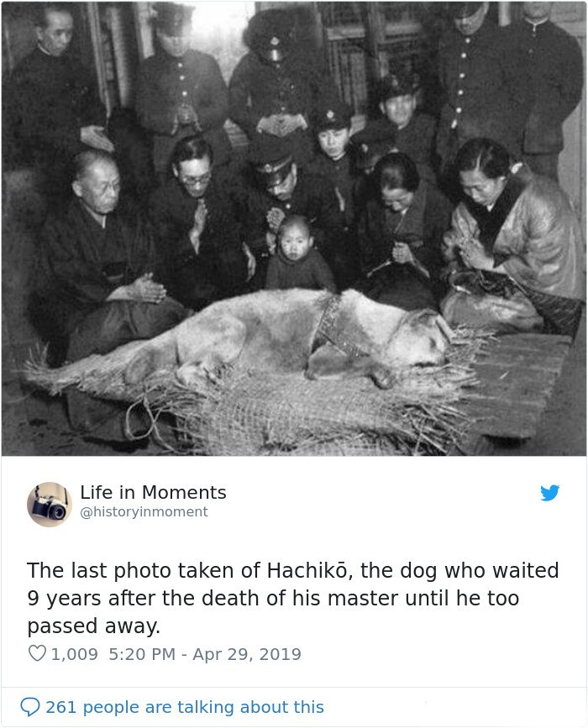Click the 1,009 likes count
The width and height of the screenshot is (588, 728).
74,654
